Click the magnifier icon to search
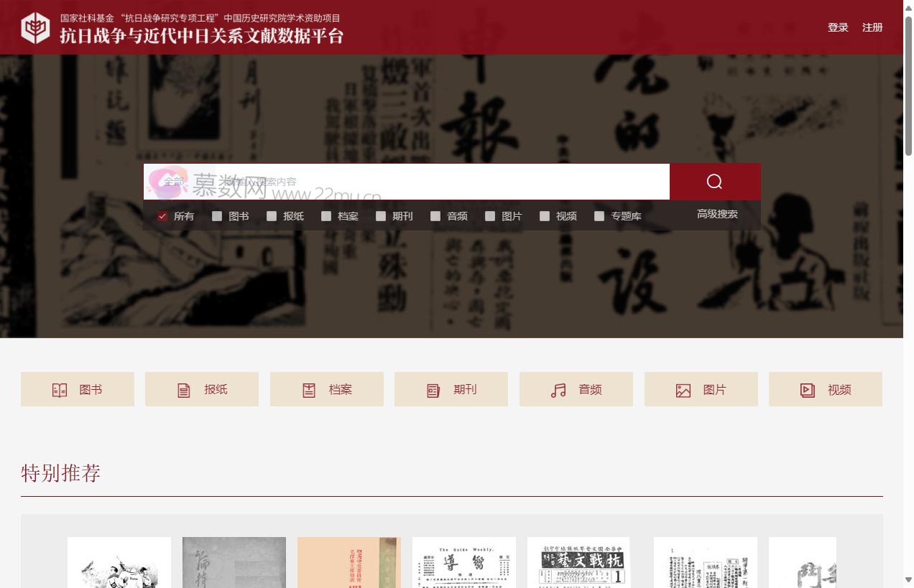The width and height of the screenshot is (914, 588). coord(715,181)
